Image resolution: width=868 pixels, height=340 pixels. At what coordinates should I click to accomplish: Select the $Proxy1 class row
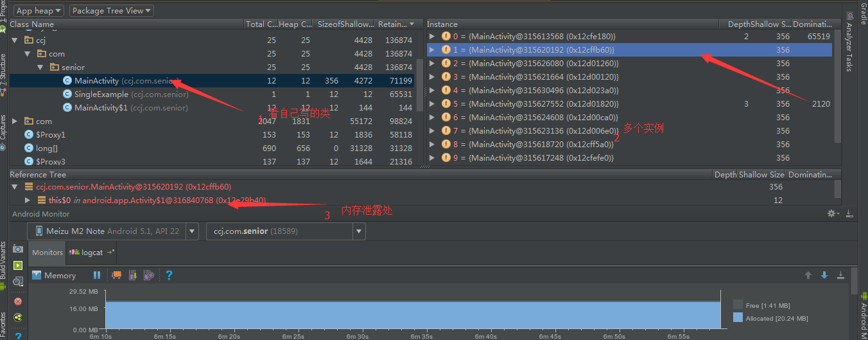[213, 134]
